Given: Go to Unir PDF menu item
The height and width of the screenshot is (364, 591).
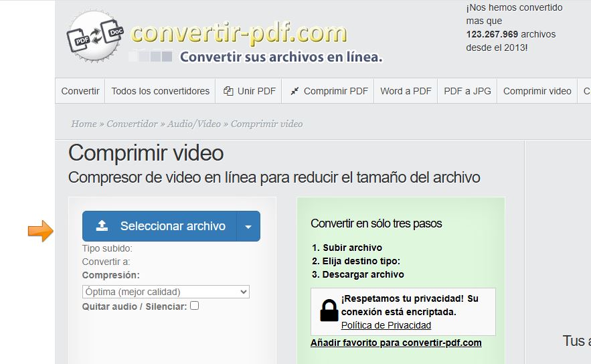Looking at the screenshot, I should coord(249,91).
